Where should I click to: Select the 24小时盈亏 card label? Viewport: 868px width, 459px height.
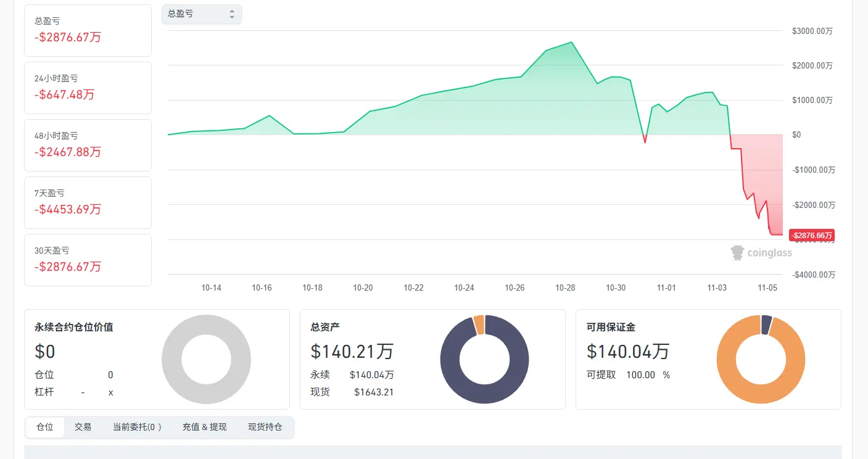pos(56,78)
